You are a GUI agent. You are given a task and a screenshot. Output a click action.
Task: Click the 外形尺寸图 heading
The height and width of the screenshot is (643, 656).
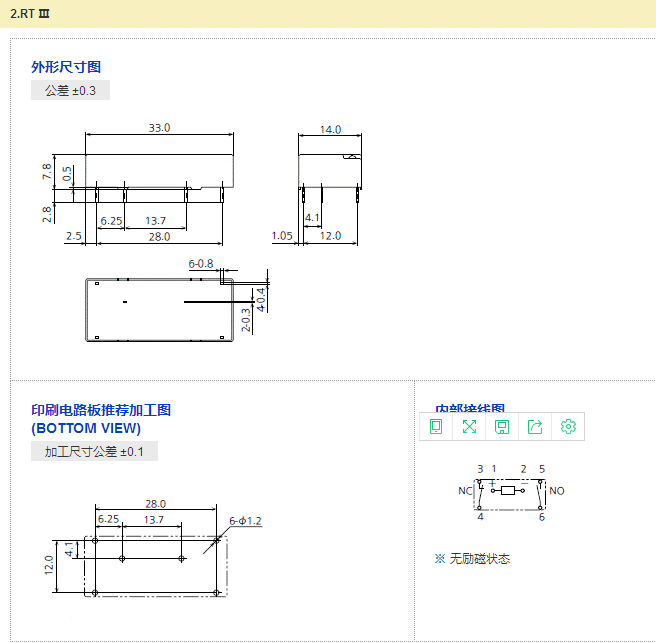point(66,67)
